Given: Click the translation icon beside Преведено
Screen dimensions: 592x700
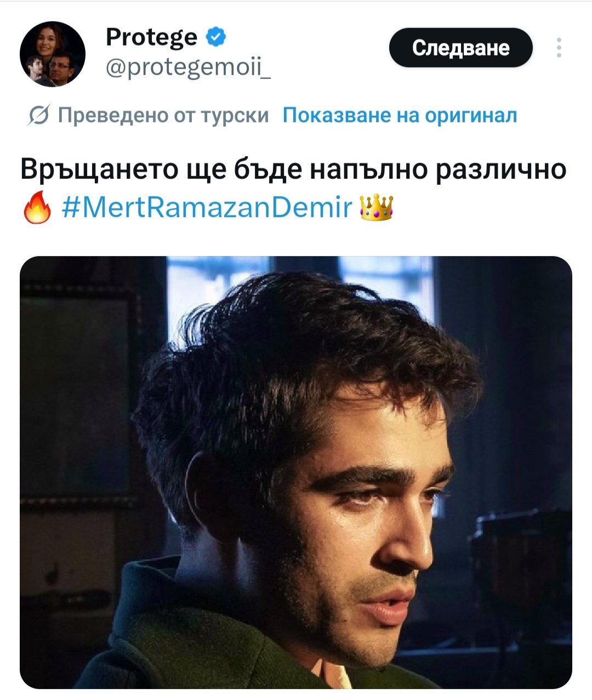Looking at the screenshot, I should (x=37, y=115).
